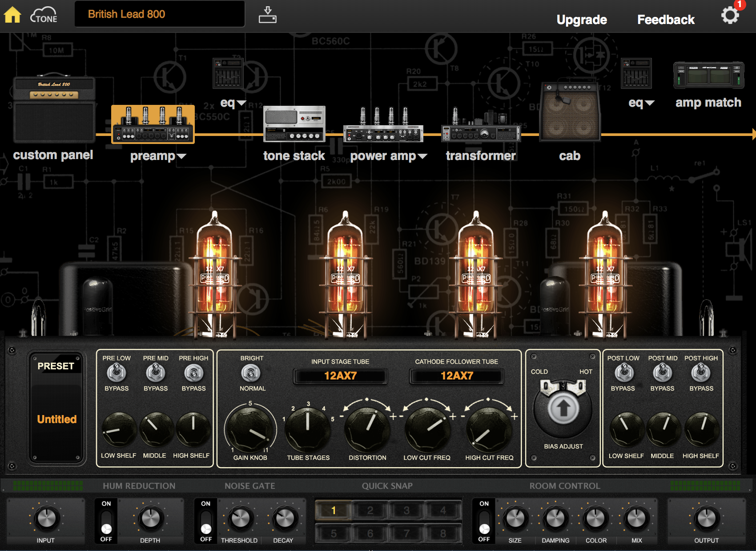756x551 pixels.
Task: Open the power amp module icon
Action: [x=383, y=124]
